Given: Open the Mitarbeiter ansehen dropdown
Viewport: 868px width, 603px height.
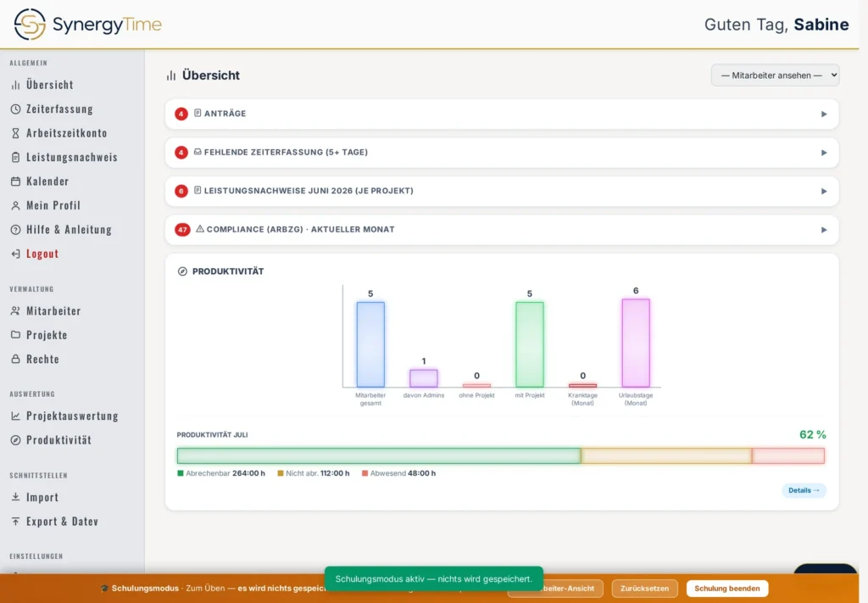Looking at the screenshot, I should [775, 75].
